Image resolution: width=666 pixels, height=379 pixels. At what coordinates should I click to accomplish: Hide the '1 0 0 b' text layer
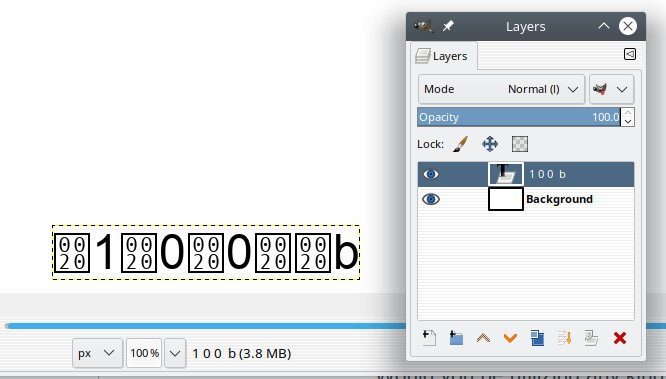click(431, 174)
